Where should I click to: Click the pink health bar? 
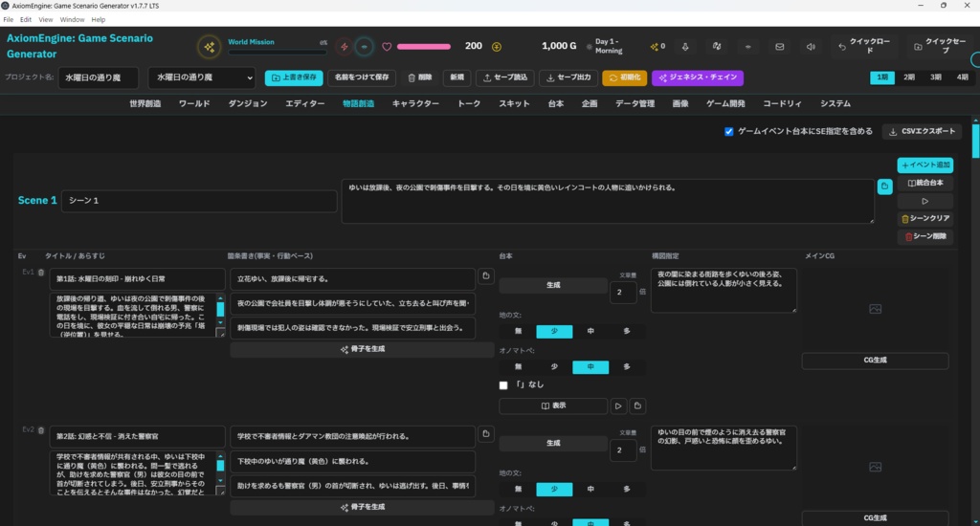click(424, 47)
